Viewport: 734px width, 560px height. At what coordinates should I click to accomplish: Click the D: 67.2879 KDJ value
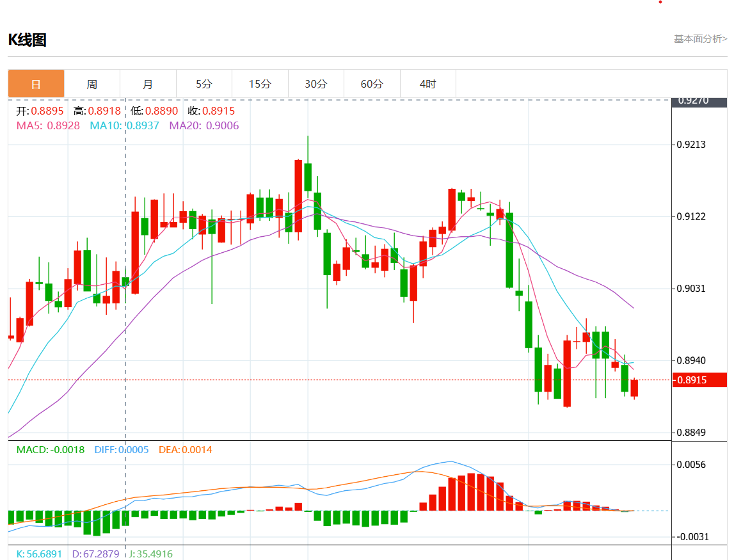[96, 554]
